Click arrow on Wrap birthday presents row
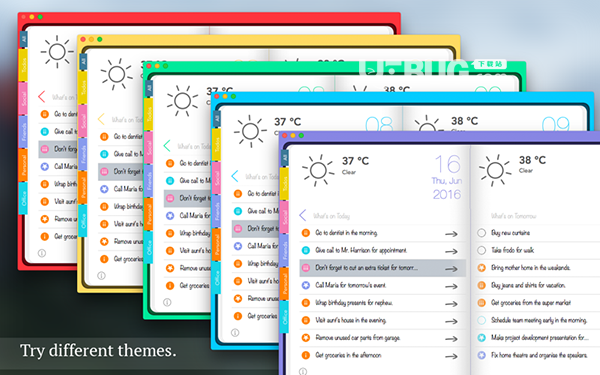Viewport: 600px width, 375px height. [452, 304]
